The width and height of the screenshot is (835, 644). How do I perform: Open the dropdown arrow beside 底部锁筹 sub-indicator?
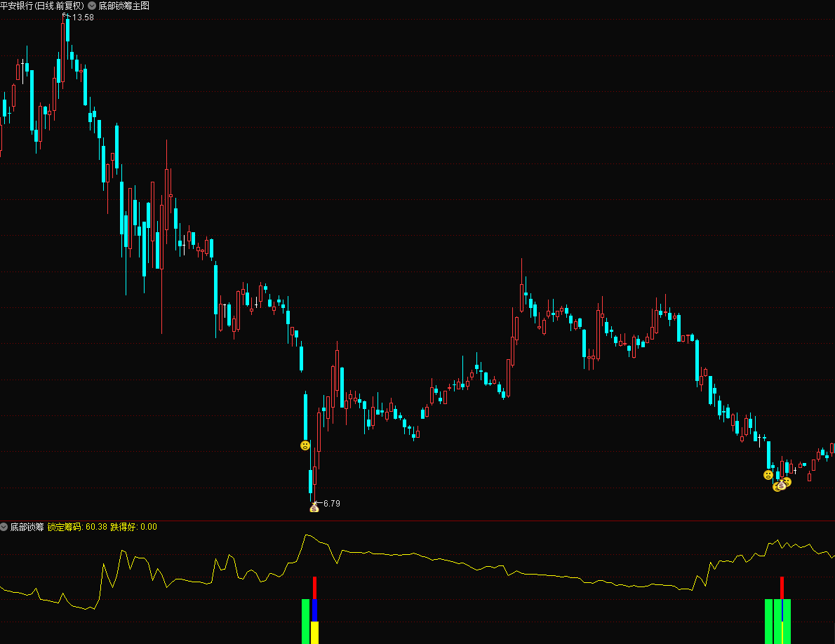click(4, 527)
